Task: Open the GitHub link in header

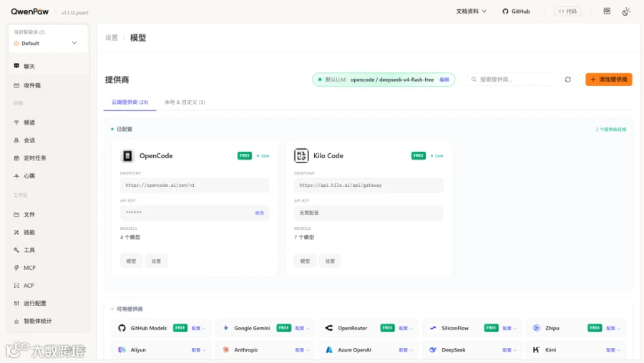Action: (x=516, y=11)
